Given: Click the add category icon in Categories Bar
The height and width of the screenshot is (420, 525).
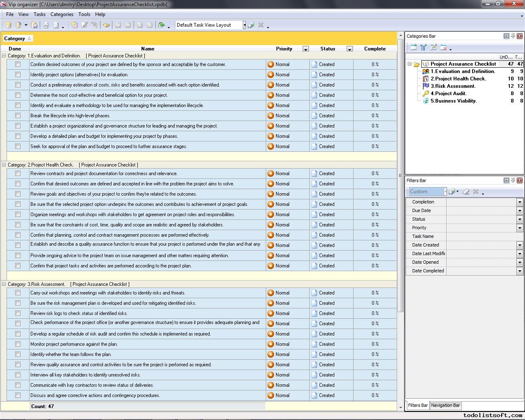Looking at the screenshot, I should 413,48.
